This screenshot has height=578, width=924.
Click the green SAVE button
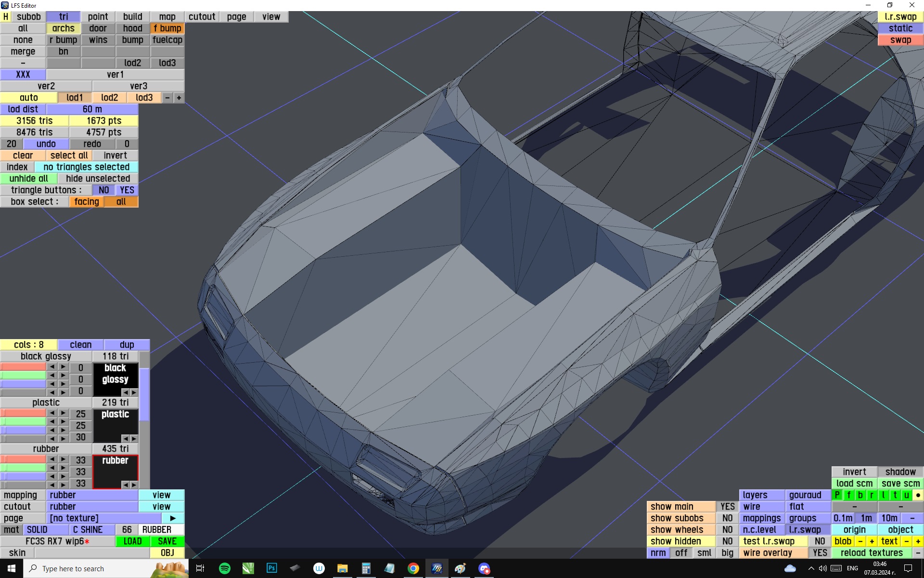(167, 541)
